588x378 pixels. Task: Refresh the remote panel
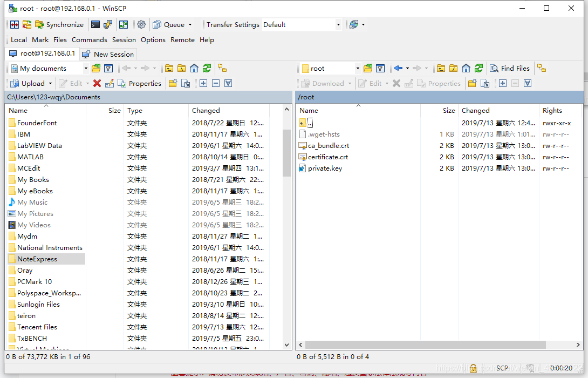pyautogui.click(x=478, y=69)
